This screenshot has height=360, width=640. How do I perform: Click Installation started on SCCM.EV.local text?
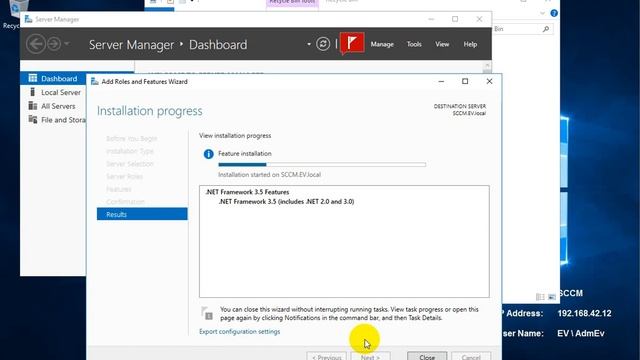269,175
